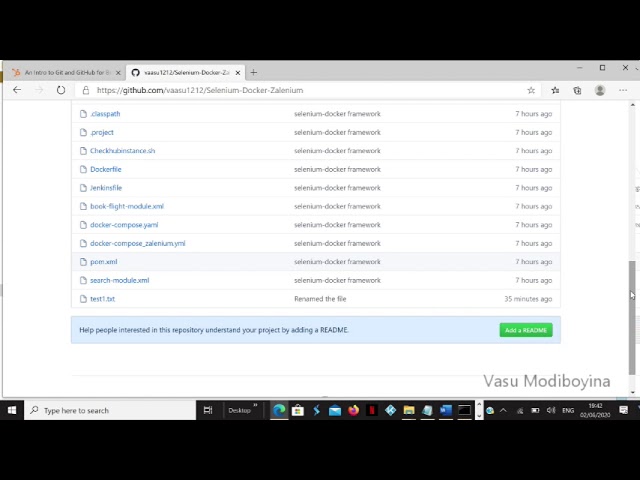The image size is (640, 480).
Task: Open the Mail app on the taskbar
Action: coord(335,410)
